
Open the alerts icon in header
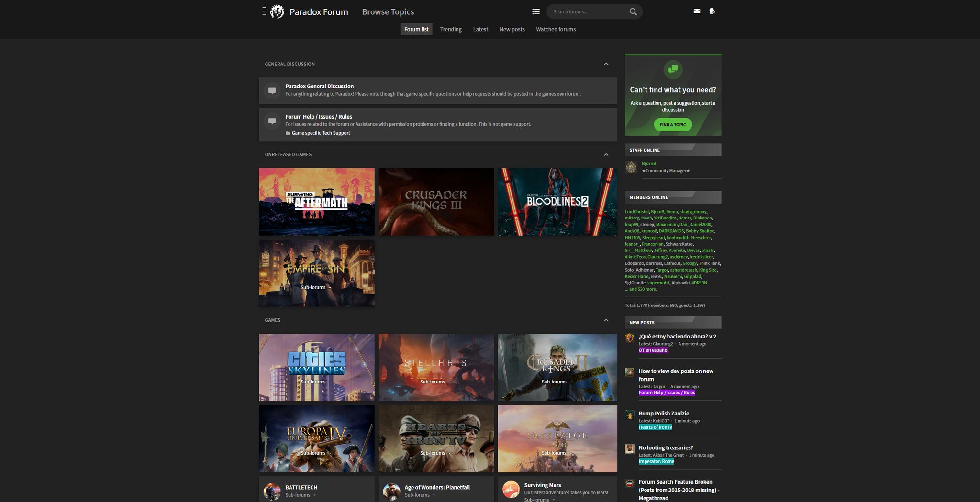coord(712,11)
